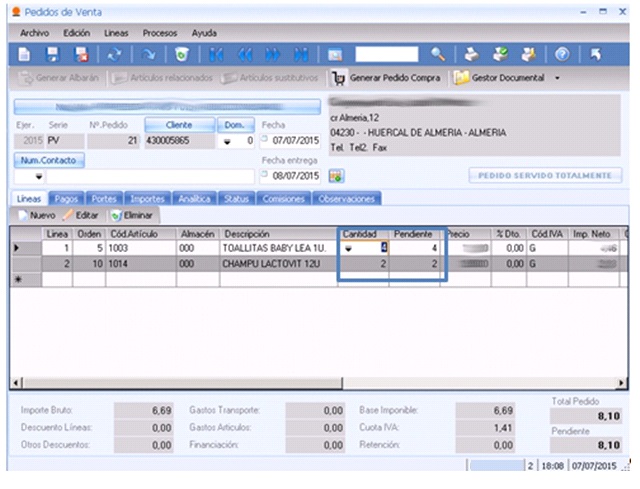Click the new document icon in toolbar
Screen dimensions: 640x489
[25, 53]
